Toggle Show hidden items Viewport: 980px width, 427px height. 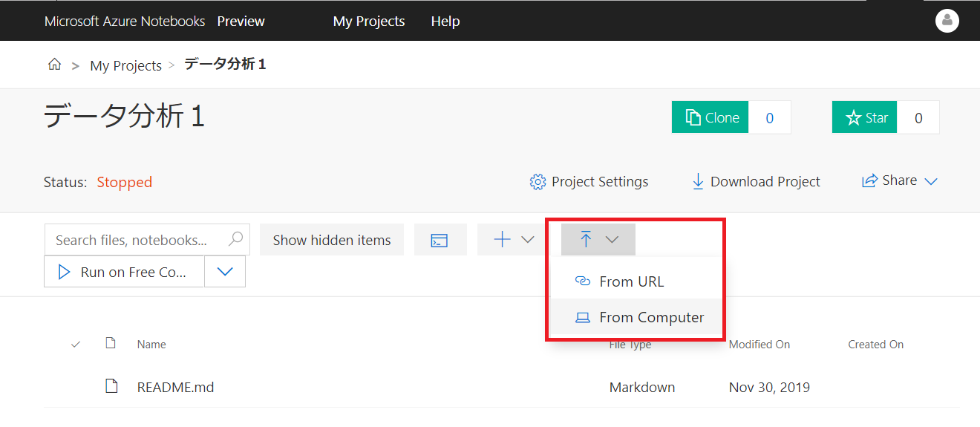[x=331, y=240]
